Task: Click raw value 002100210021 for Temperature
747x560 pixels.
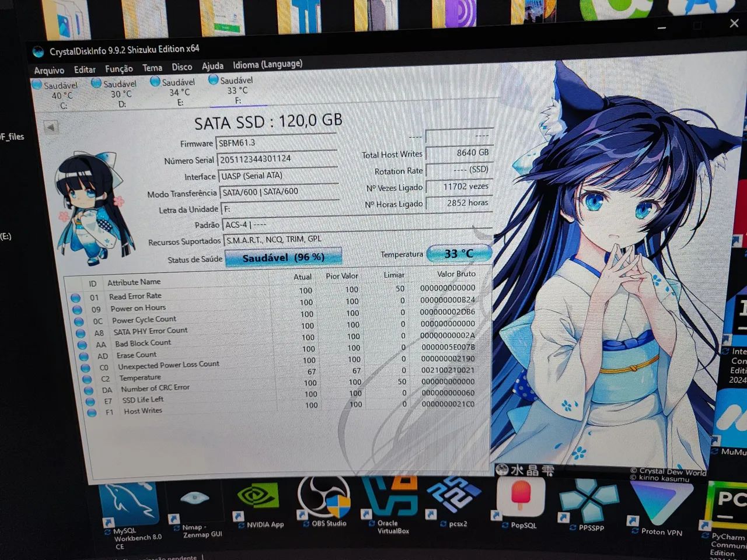Action: [448, 370]
